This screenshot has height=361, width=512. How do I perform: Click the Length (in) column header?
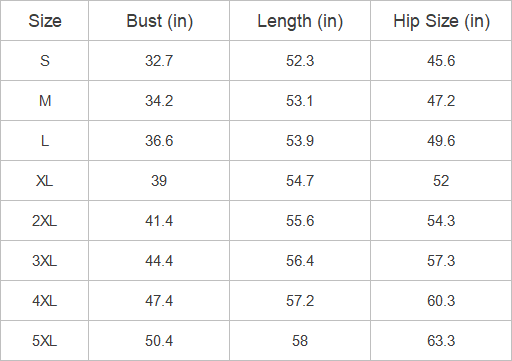[x=300, y=21]
